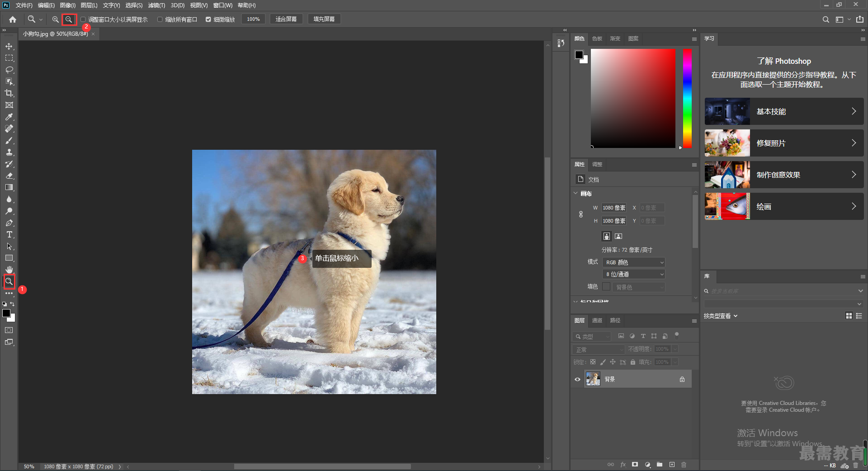Open Layers panel options menu
The height and width of the screenshot is (471, 868).
pyautogui.click(x=694, y=321)
